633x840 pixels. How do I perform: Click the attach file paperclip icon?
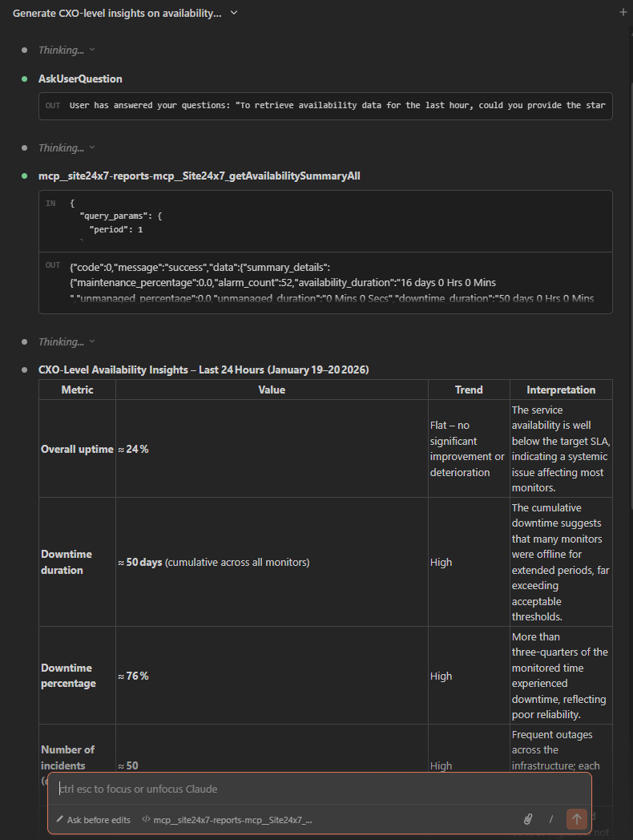point(528,819)
